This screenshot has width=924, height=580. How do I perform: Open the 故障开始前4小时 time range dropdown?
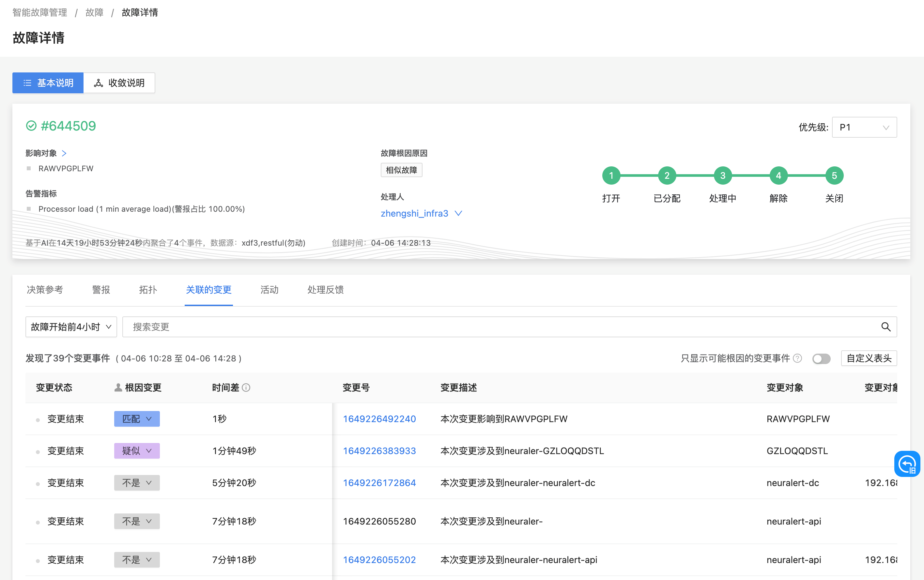pos(71,327)
